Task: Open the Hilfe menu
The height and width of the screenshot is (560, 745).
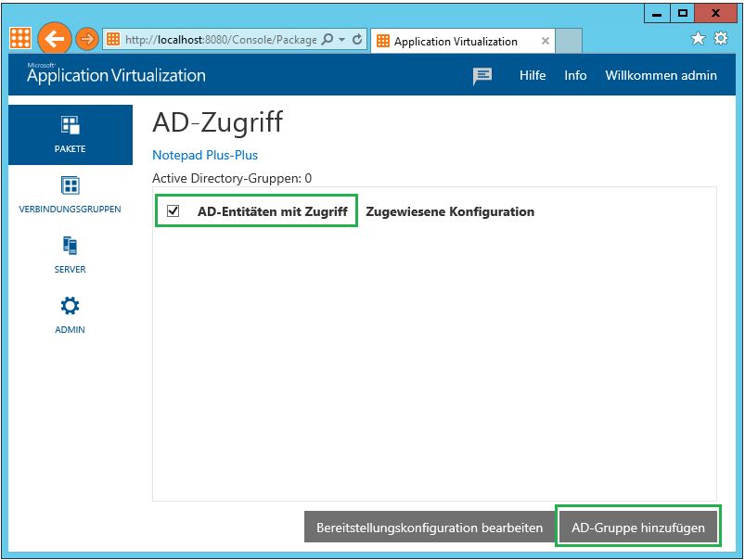Action: [533, 76]
